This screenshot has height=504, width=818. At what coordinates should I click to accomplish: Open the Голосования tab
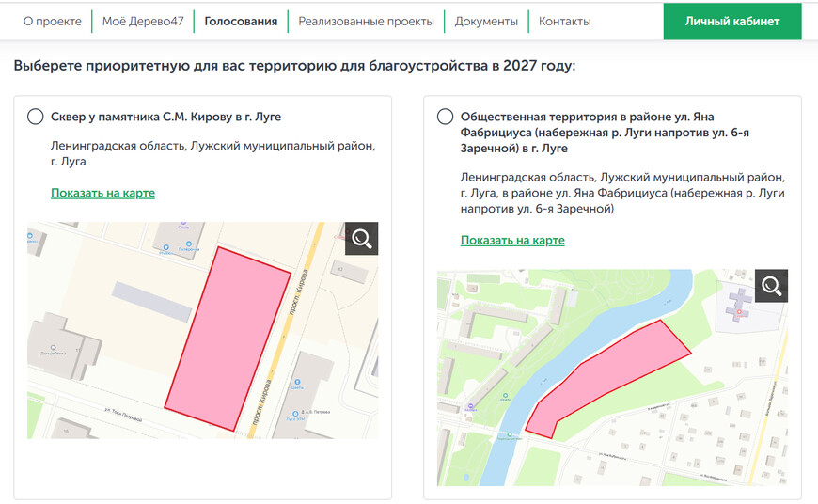[241, 21]
